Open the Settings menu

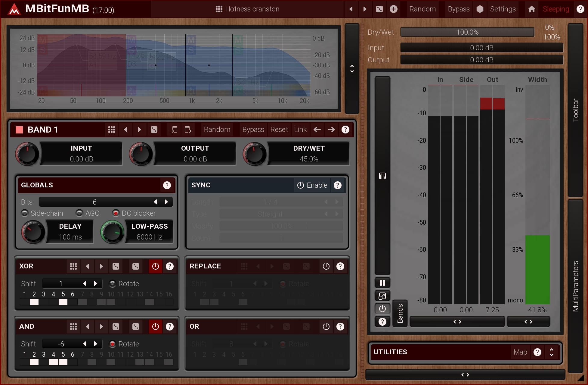pyautogui.click(x=503, y=9)
